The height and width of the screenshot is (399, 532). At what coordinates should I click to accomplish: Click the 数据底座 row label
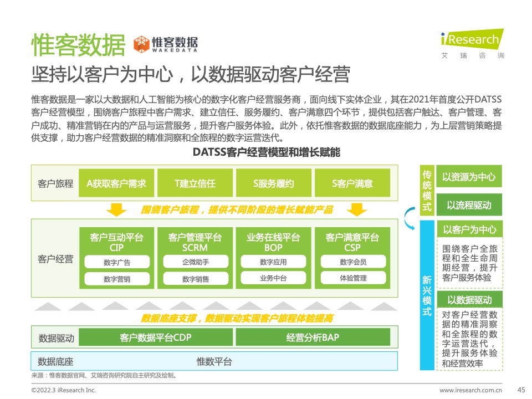[55, 361]
